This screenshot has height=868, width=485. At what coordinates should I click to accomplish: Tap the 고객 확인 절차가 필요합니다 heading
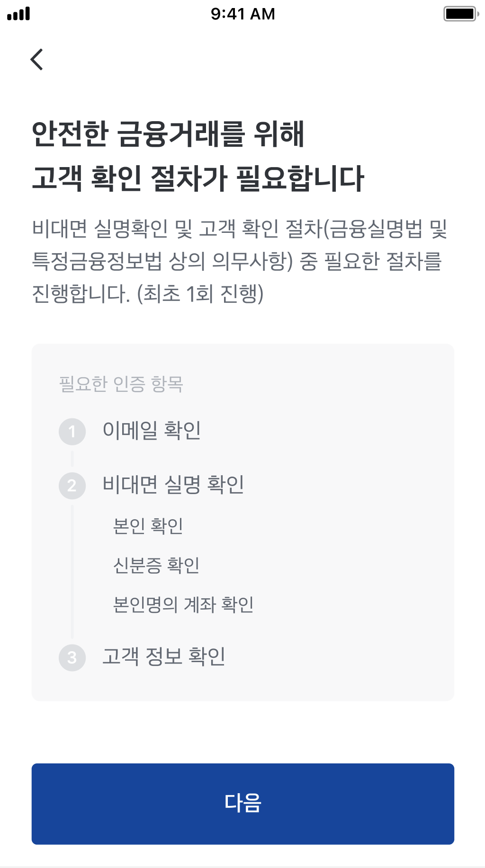198,178
